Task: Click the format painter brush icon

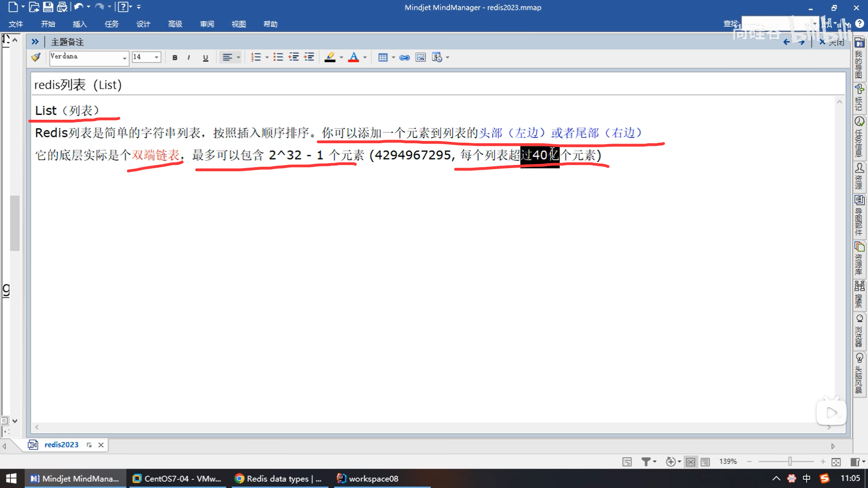Action: (x=36, y=57)
